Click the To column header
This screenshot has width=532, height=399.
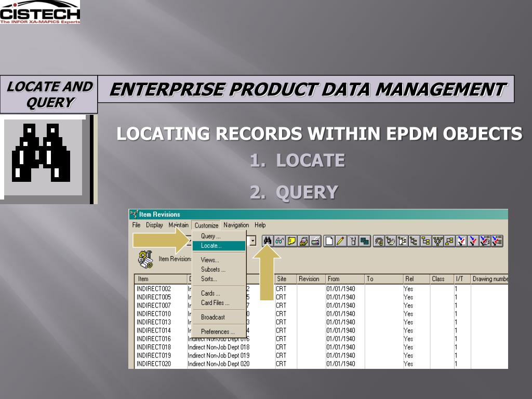click(384, 279)
